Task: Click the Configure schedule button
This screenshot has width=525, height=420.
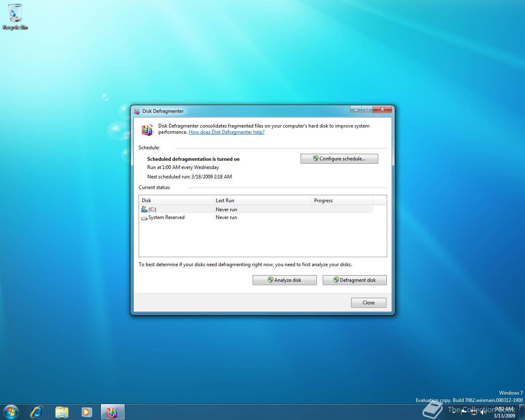Action: 339,159
